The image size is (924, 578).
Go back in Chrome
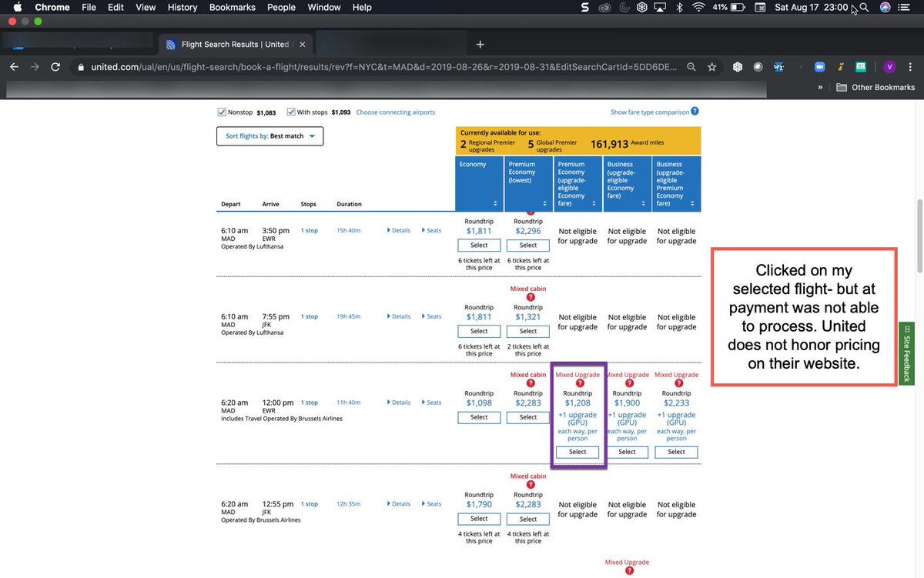coord(14,67)
